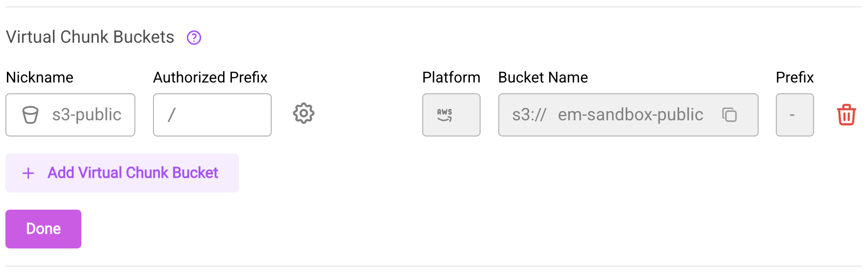Click the AWS platform logo
Image resolution: width=868 pixels, height=274 pixels.
(x=444, y=115)
